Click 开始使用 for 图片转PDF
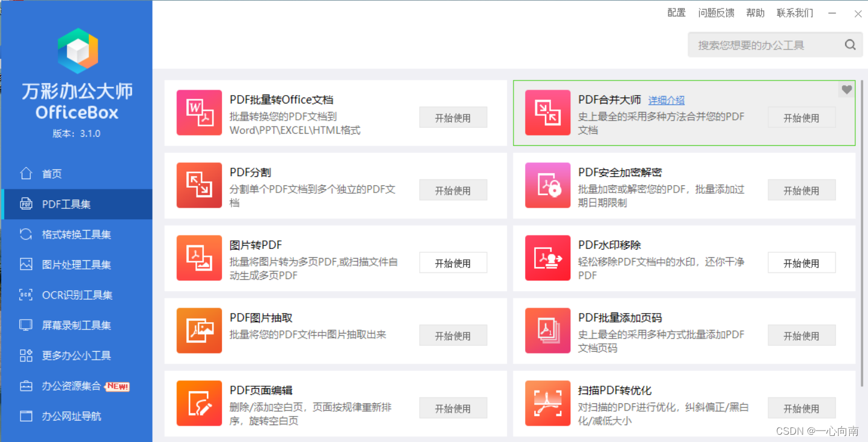The height and width of the screenshot is (442, 868). [x=453, y=263]
